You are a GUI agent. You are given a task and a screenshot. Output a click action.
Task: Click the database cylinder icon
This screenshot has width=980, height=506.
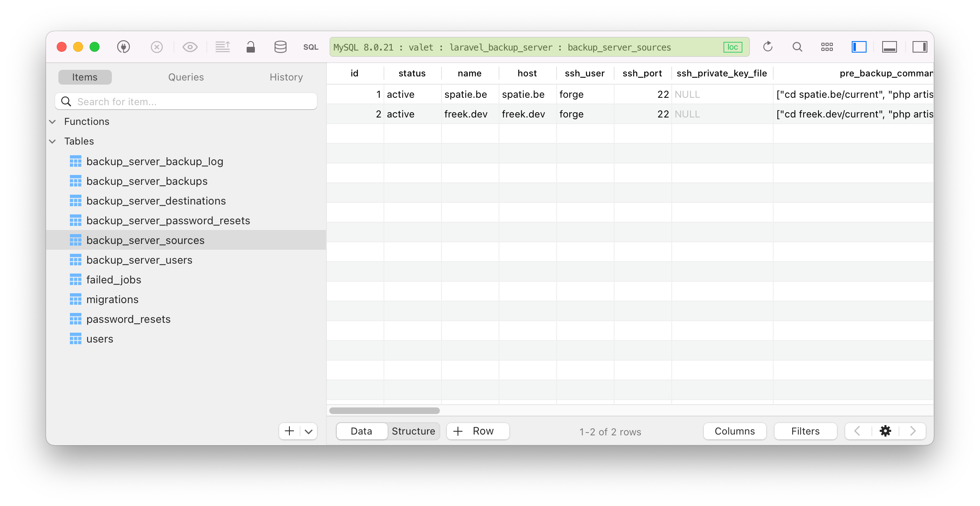click(280, 47)
